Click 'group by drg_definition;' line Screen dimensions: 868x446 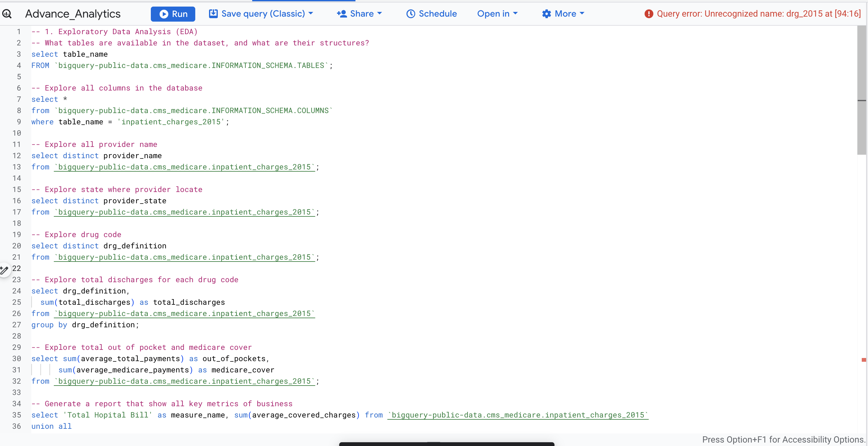[85, 325]
